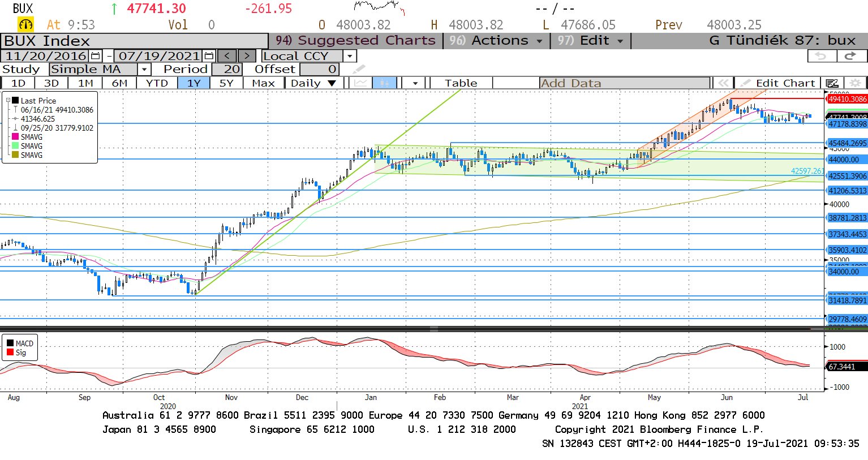Select the line chart style icon
This screenshot has height=460, width=868.
pyautogui.click(x=360, y=83)
